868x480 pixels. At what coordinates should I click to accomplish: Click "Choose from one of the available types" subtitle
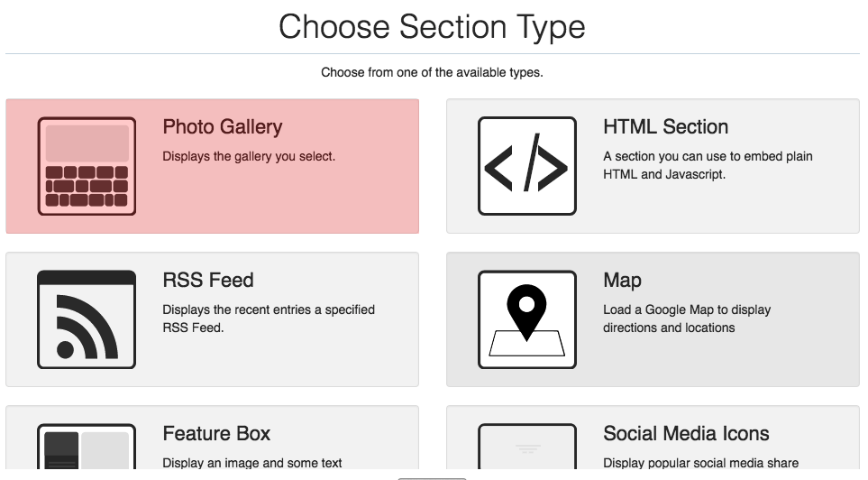432,72
